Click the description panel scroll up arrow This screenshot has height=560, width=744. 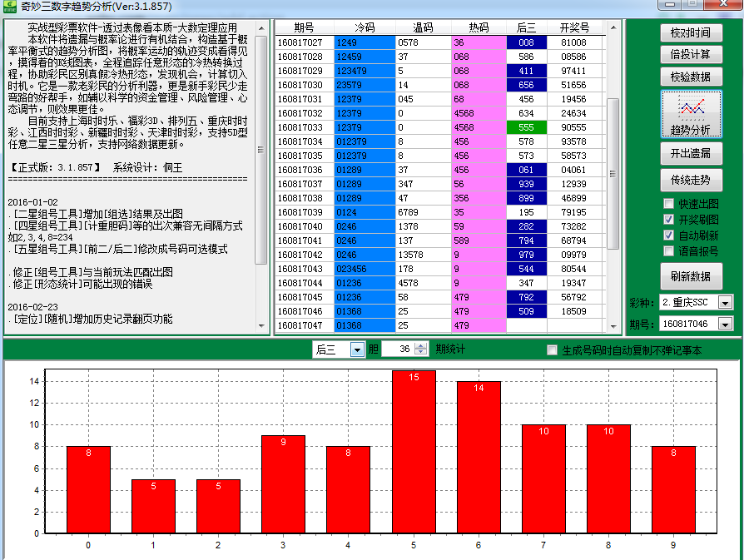click(261, 28)
